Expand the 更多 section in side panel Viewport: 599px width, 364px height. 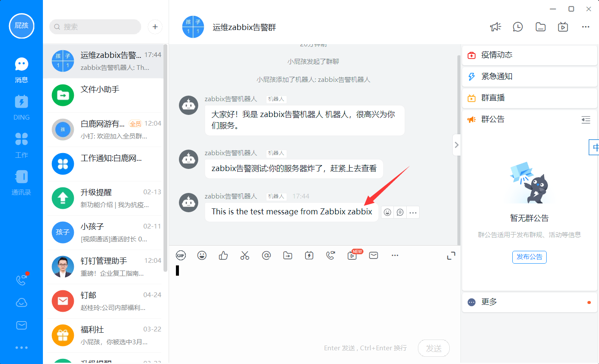[x=529, y=302]
